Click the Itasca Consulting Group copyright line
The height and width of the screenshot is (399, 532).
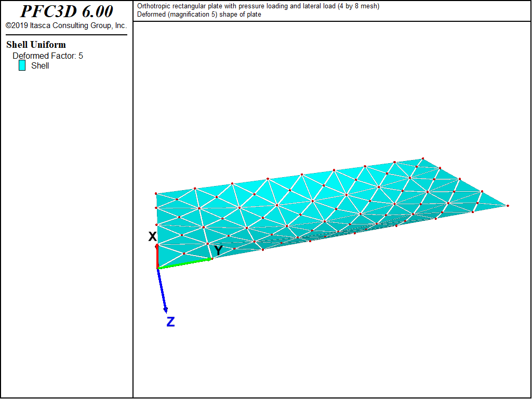[x=66, y=26]
